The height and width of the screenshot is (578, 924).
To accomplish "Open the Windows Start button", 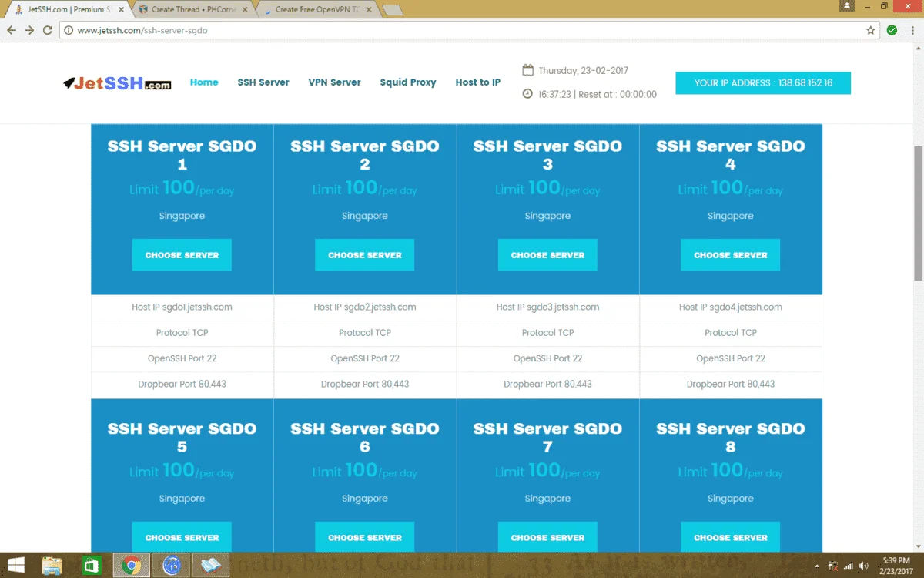I will (15, 566).
